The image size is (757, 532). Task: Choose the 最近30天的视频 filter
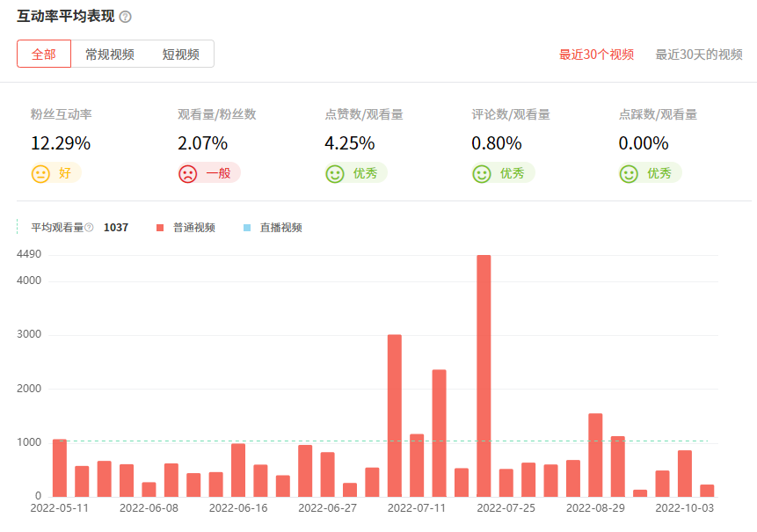pos(699,55)
